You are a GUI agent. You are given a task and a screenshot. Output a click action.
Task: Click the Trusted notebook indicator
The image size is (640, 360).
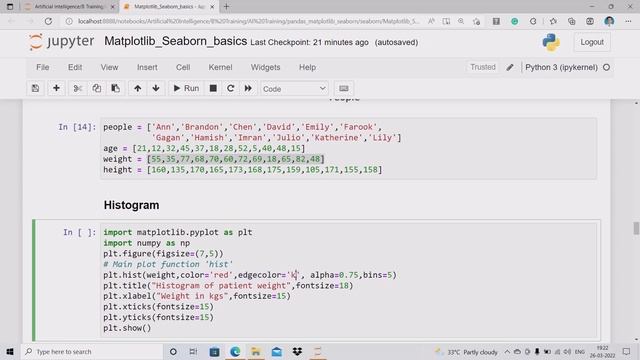pos(482,67)
